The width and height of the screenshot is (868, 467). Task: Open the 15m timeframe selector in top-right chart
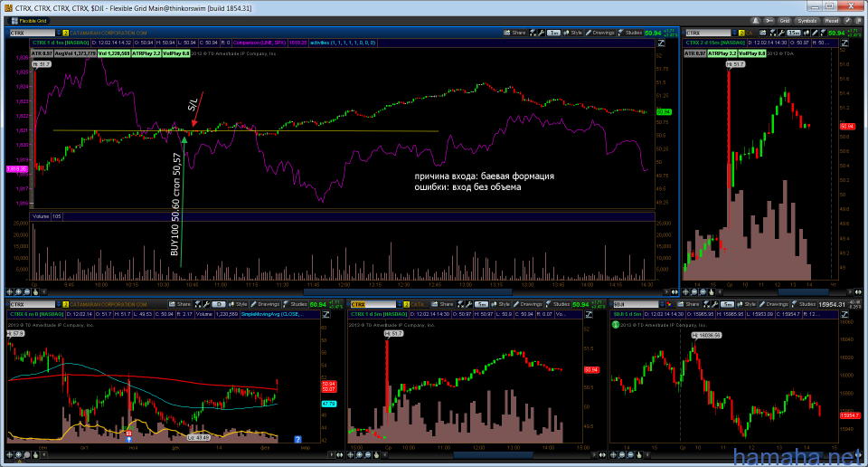pyautogui.click(x=794, y=33)
